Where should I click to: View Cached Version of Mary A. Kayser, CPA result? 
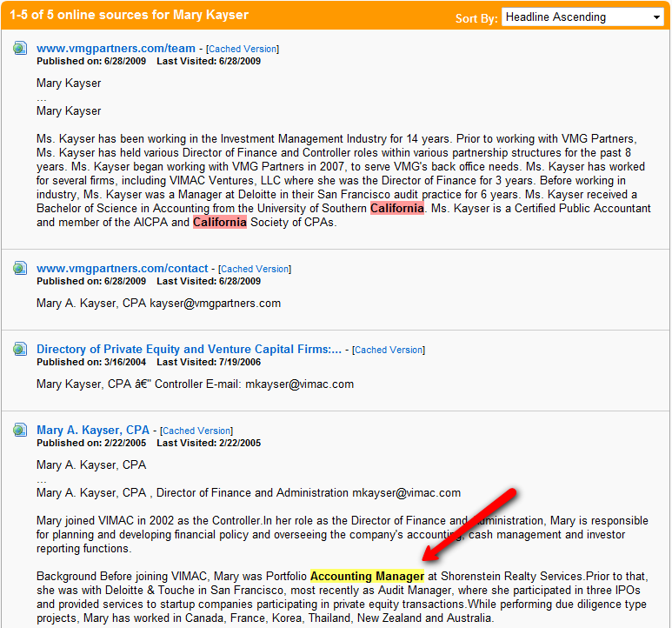click(196, 431)
